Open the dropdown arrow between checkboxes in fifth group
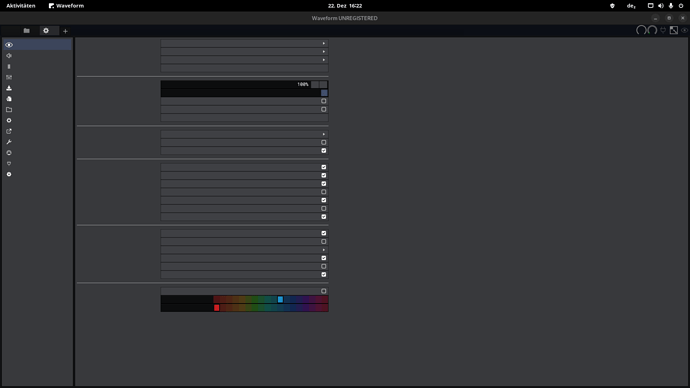Image resolution: width=690 pixels, height=388 pixels. click(323, 250)
